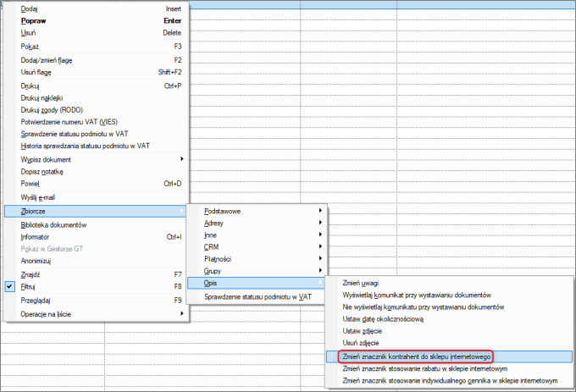Click Usuń zdjęcie
This screenshot has height=392, width=576.
tap(449, 343)
